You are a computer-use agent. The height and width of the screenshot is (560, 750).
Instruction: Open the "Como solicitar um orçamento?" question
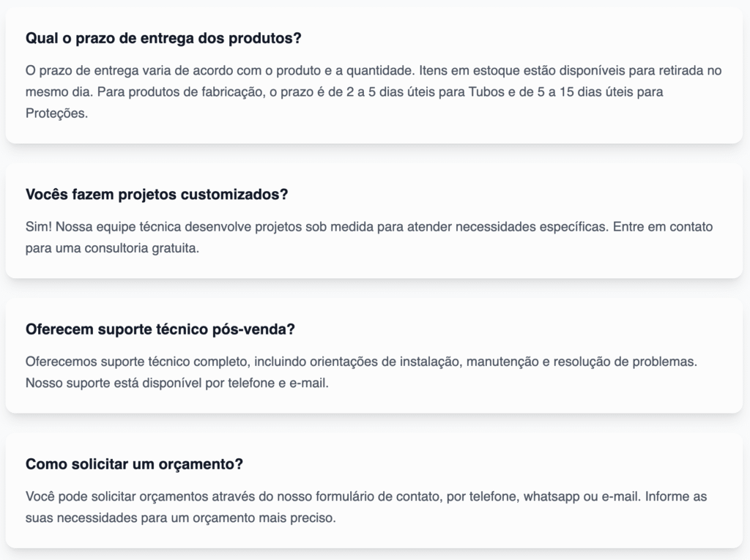(134, 464)
